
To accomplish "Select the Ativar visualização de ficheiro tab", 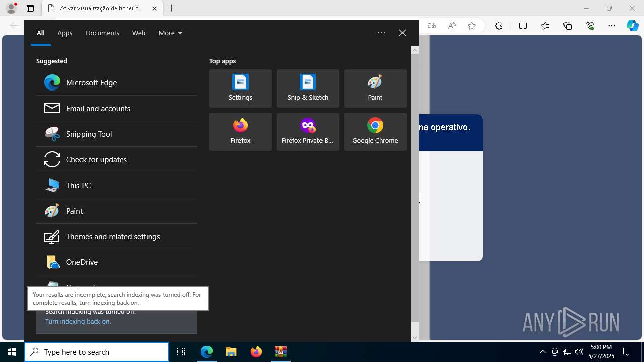I will [x=102, y=8].
